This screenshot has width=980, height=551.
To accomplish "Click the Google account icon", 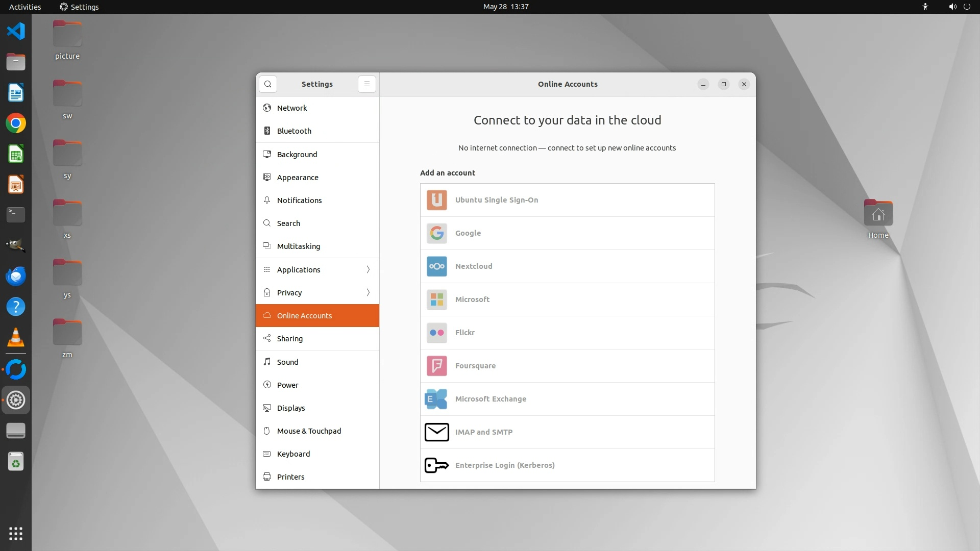I will tap(436, 233).
